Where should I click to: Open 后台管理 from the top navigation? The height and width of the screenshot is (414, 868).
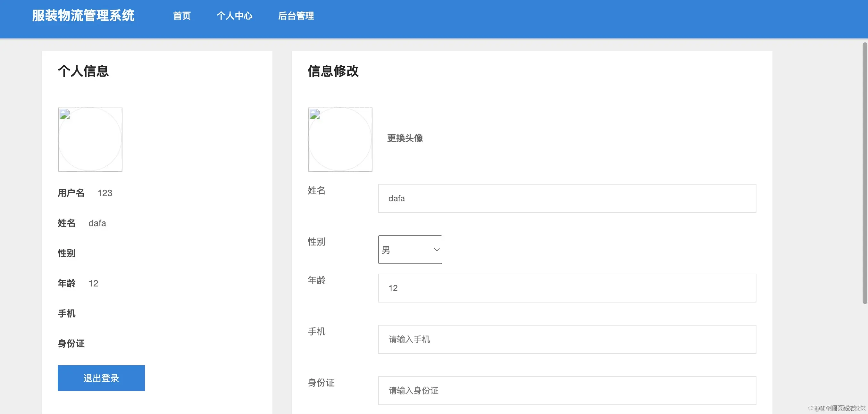296,16
